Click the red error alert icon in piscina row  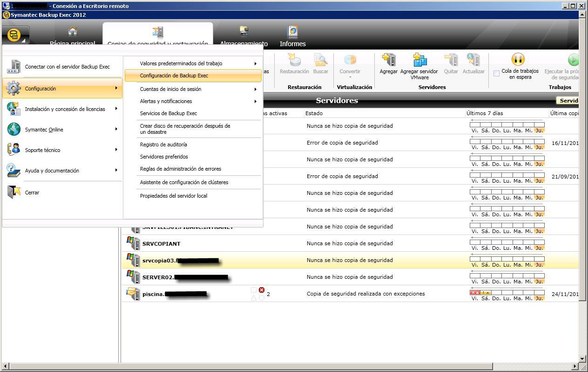tap(262, 290)
